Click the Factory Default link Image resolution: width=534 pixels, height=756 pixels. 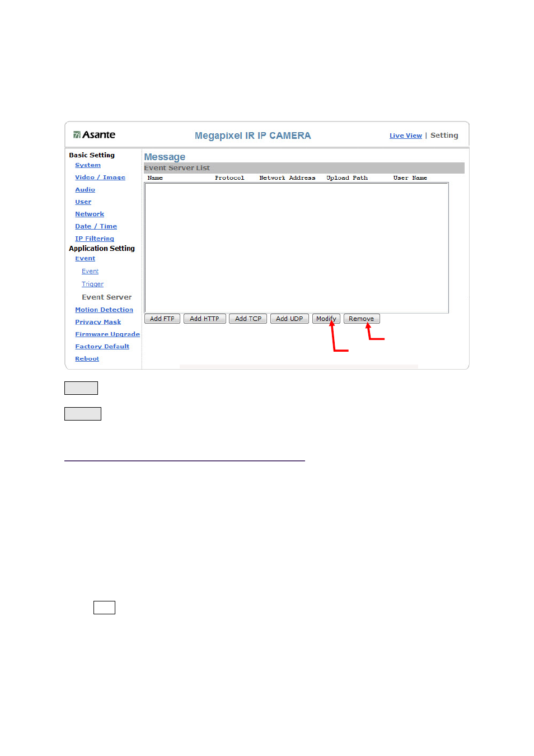[102, 347]
